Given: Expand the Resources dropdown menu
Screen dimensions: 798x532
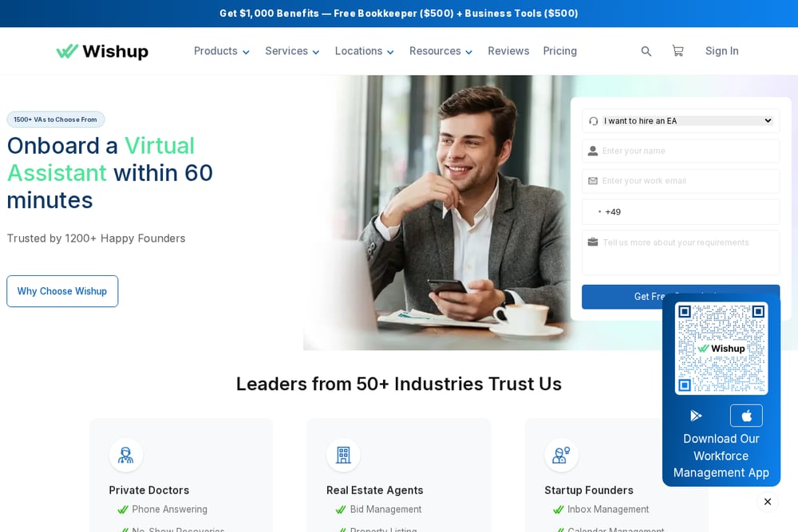Looking at the screenshot, I should click(440, 51).
